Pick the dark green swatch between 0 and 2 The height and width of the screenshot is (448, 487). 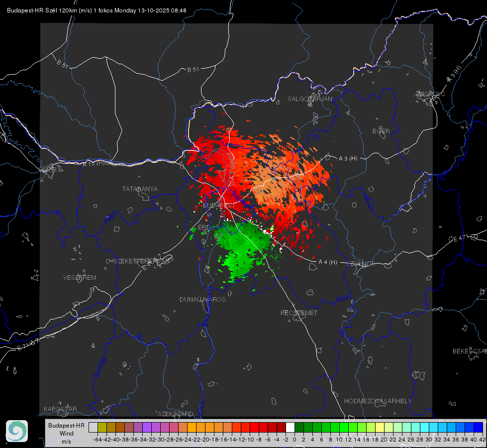coord(299,427)
